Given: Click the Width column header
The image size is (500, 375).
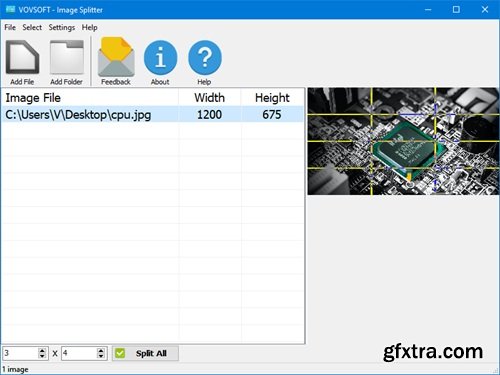Looking at the screenshot, I should (x=210, y=98).
